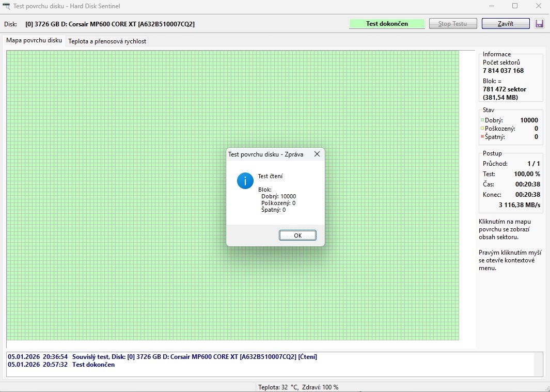Image resolution: width=550 pixels, height=392 pixels.
Task: Click the Čas 00:20:38 value
Action: (528, 184)
